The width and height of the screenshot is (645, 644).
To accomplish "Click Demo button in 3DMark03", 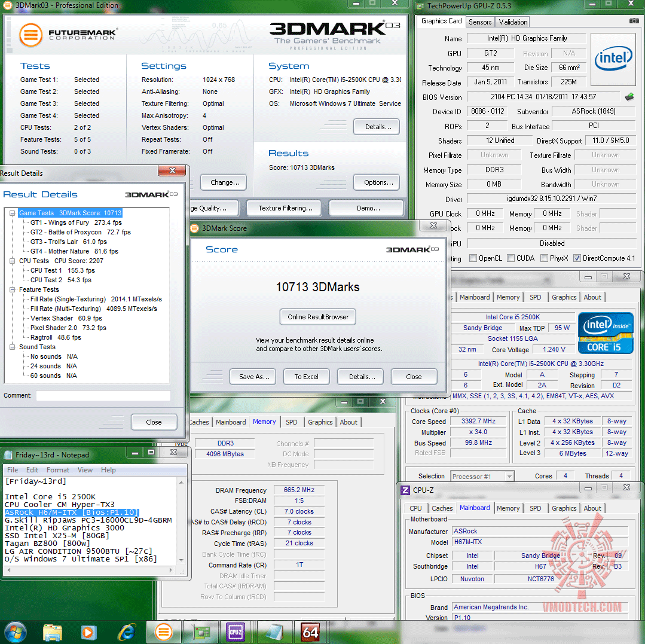I will point(366,208).
